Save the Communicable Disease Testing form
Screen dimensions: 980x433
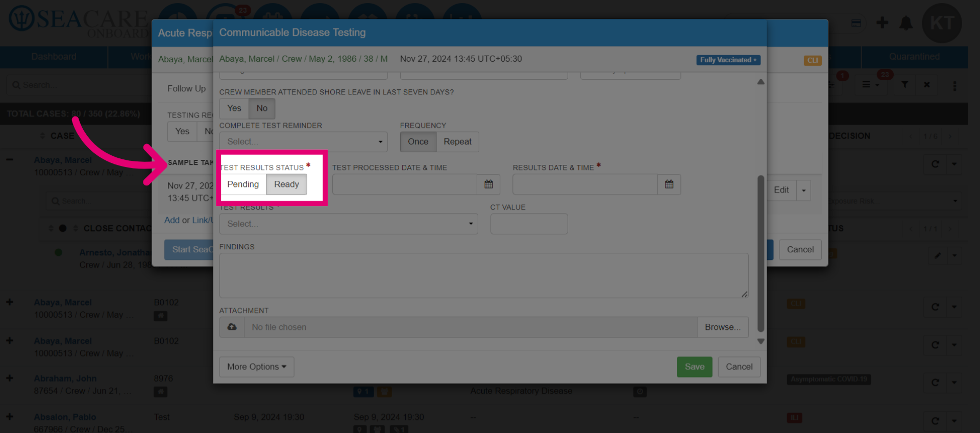(x=694, y=367)
